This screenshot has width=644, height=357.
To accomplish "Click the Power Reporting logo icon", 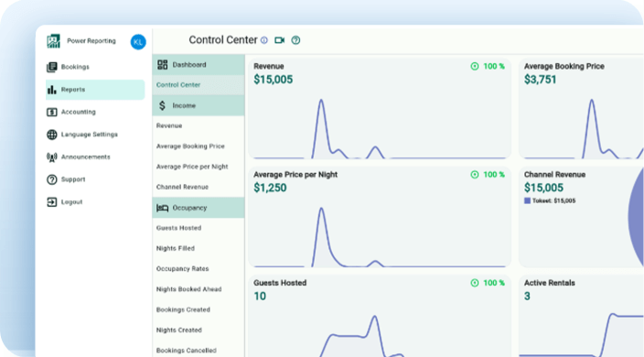I will click(53, 41).
